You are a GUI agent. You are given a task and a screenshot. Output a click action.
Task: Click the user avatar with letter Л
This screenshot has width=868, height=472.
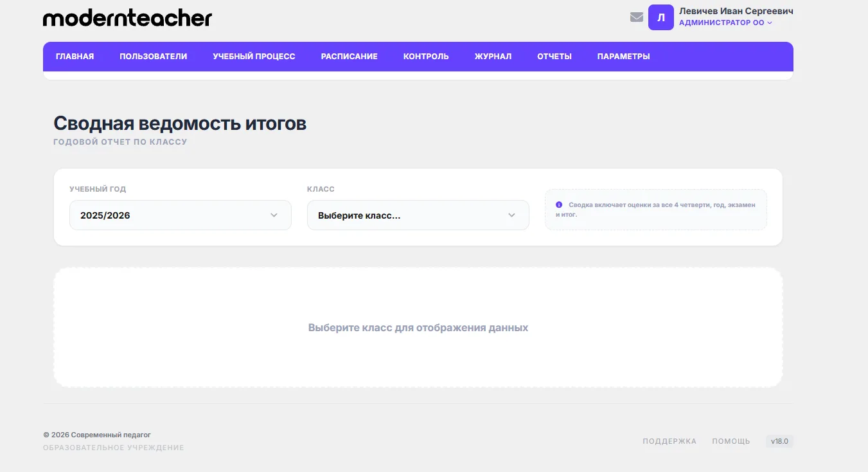661,17
